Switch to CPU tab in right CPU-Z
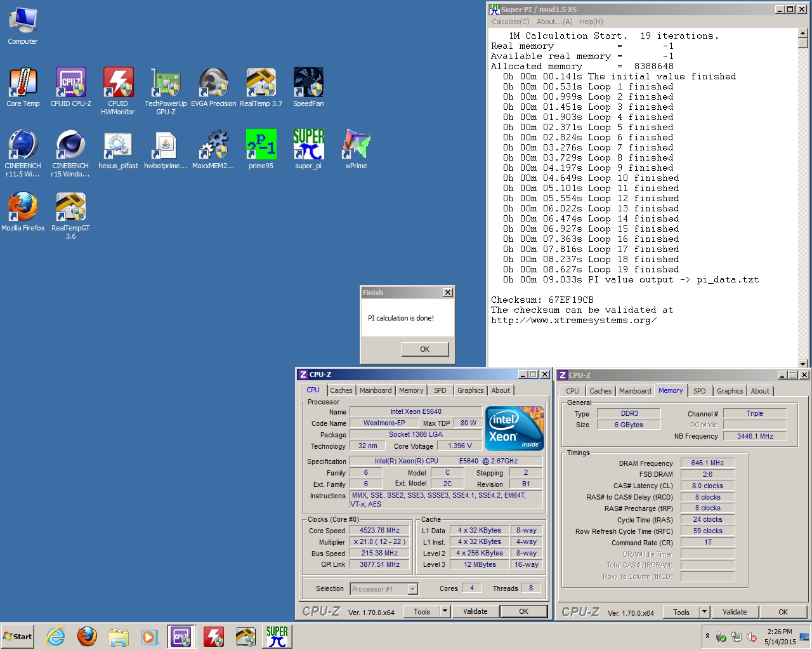The image size is (812, 650). pos(572,391)
